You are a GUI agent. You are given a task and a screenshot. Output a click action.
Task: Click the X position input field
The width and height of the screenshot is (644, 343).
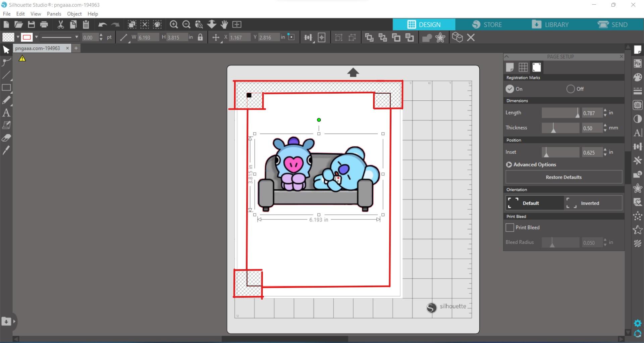(239, 37)
